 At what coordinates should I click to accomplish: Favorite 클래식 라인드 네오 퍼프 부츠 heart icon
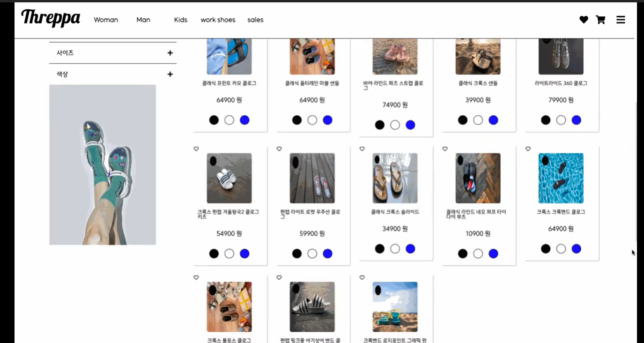(445, 149)
